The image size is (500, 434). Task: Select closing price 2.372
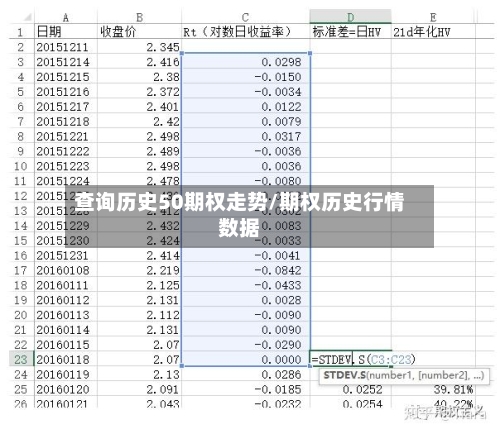point(139,92)
